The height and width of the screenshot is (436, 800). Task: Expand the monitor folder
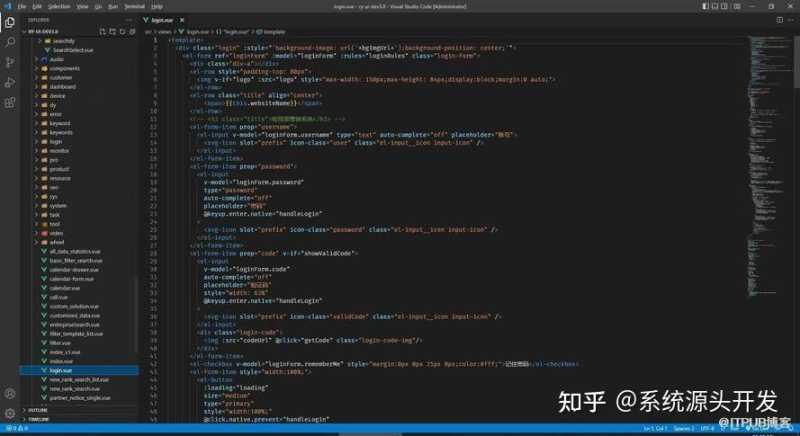59,151
